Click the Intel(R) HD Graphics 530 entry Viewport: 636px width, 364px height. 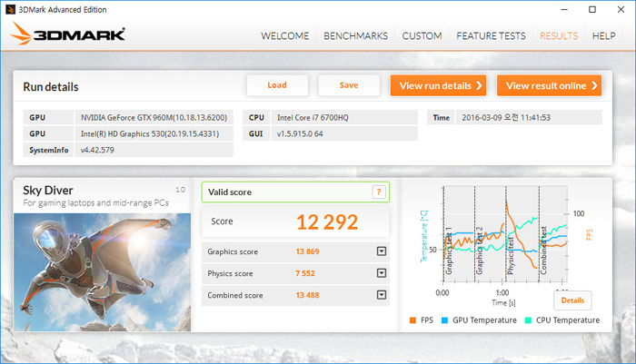[x=154, y=133]
